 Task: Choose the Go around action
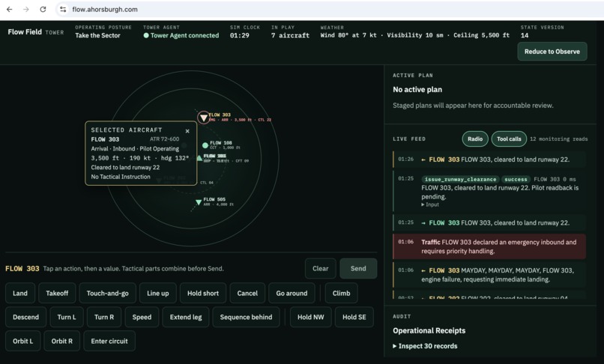point(292,293)
